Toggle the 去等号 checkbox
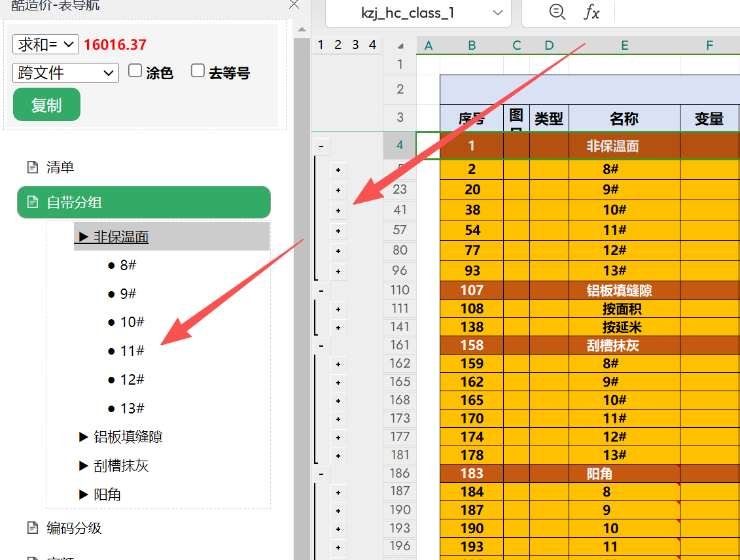Viewport: 740px width, 560px height. 198,71
